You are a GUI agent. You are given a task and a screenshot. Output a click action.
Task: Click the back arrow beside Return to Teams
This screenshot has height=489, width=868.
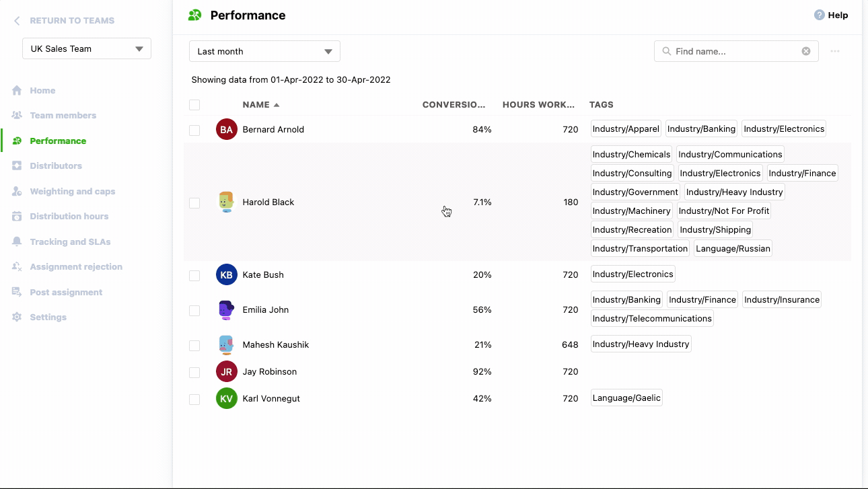click(x=17, y=21)
